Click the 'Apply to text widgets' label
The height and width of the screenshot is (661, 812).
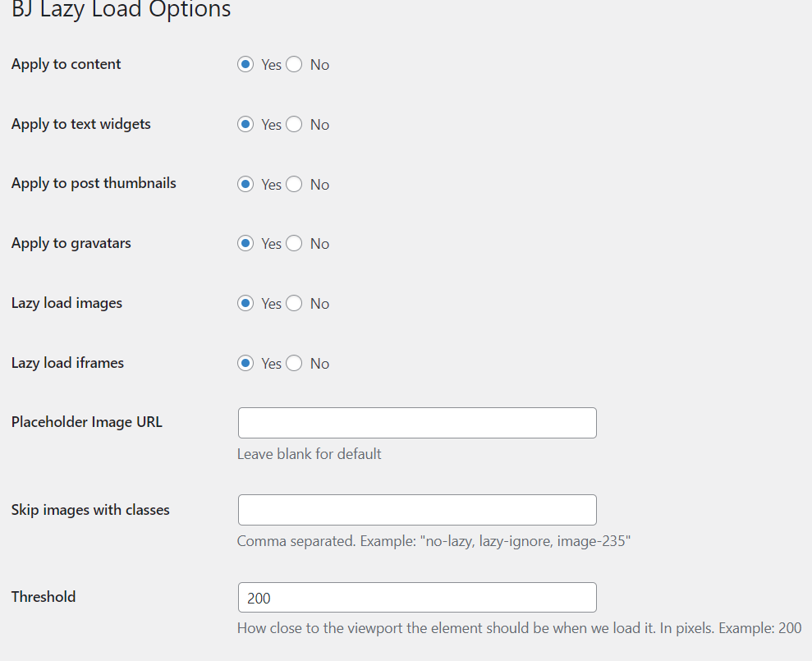coord(80,124)
